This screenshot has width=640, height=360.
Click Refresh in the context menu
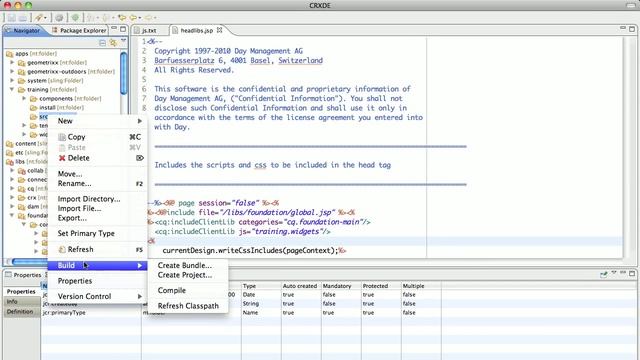(x=98, y=249)
